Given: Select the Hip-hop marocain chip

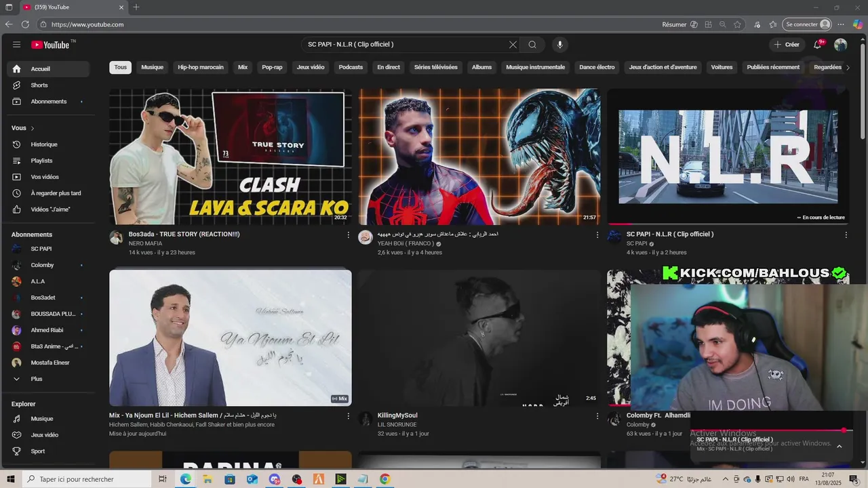Looking at the screenshot, I should click(201, 67).
